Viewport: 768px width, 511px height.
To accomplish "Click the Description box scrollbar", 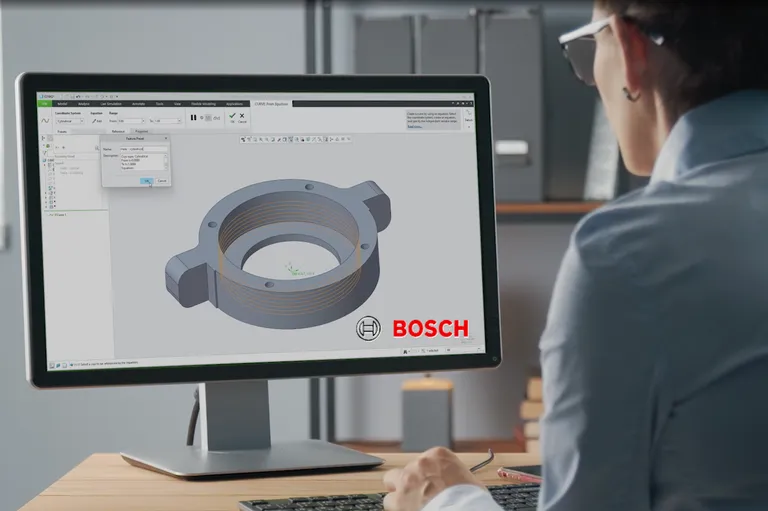I will [x=167, y=161].
